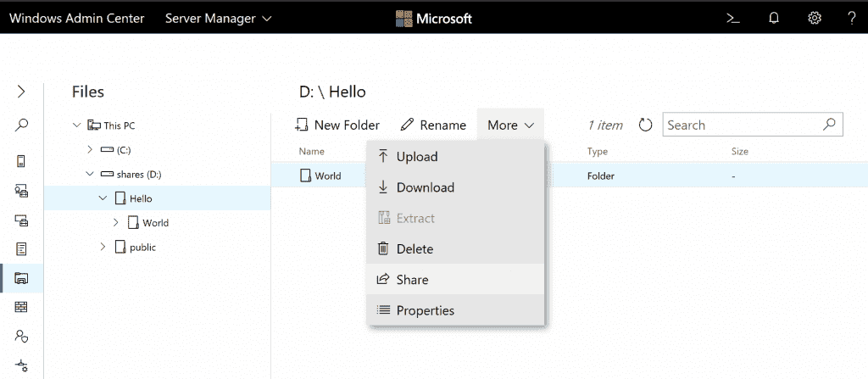Choose Share from the More menu
Viewport: 868px width, 379px height.
click(x=455, y=279)
